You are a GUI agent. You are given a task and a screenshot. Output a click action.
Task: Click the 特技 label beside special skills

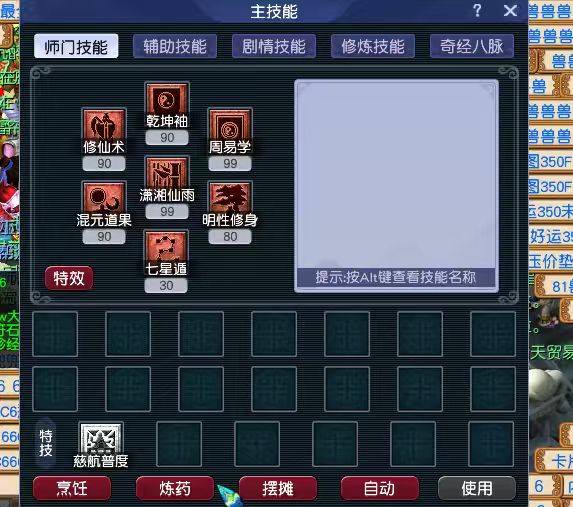(x=46, y=443)
